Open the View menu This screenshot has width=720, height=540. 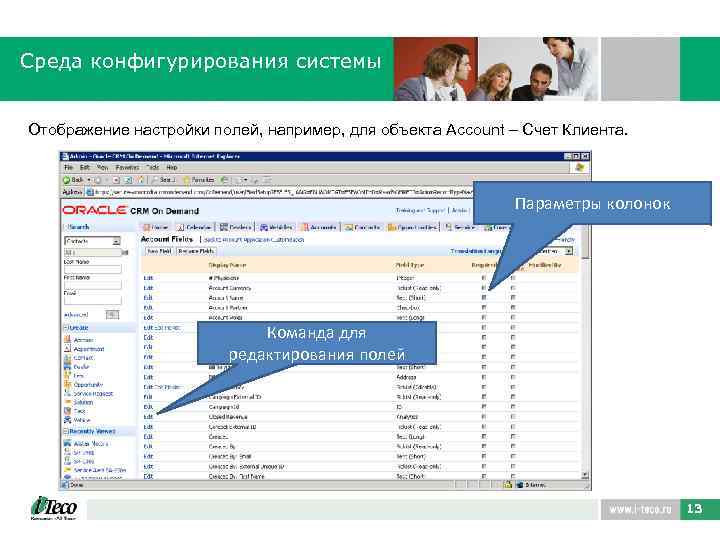pos(102,168)
